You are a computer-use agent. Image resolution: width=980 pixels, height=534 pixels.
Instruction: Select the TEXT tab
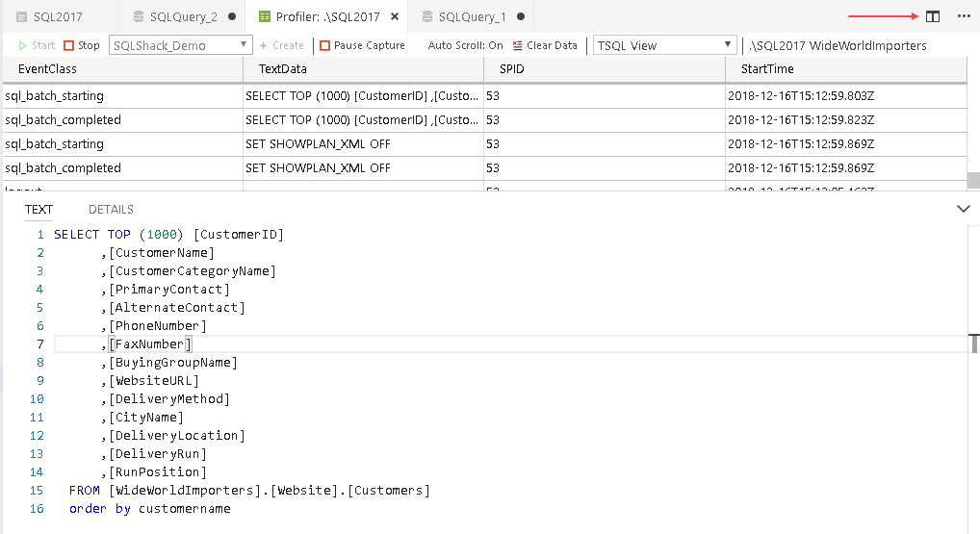pos(39,210)
